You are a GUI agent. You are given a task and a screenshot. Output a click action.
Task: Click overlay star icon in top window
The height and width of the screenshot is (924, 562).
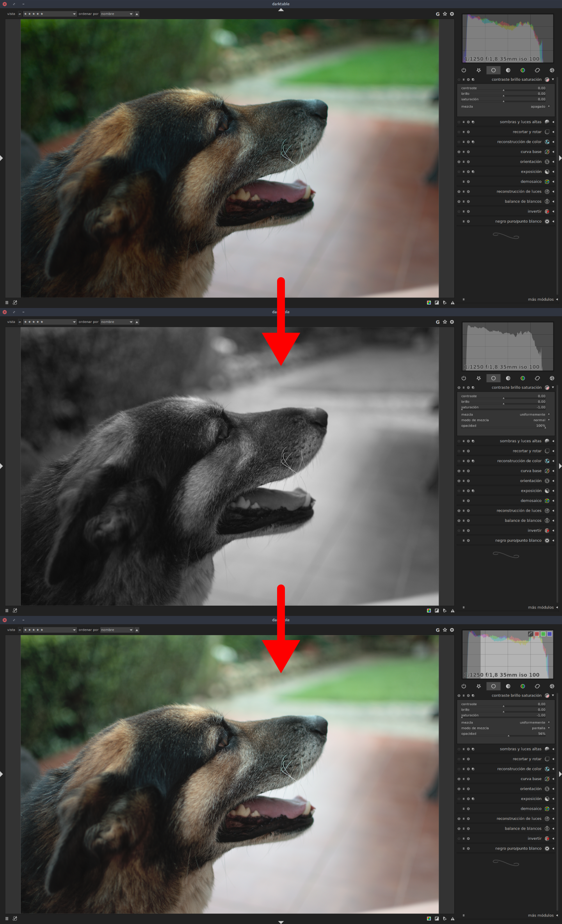point(445,14)
